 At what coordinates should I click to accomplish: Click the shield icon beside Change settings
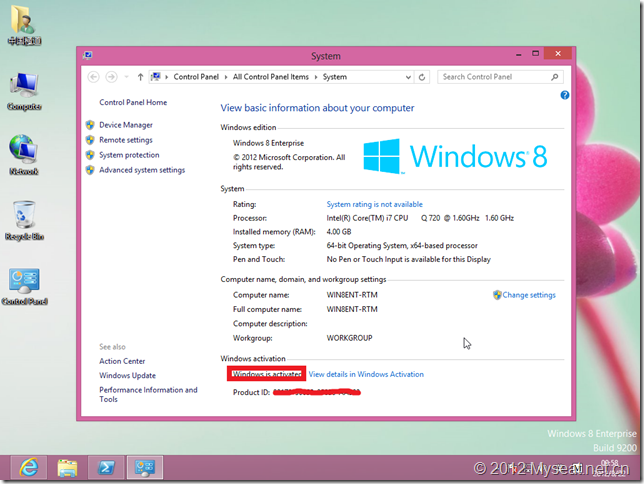tap(497, 295)
